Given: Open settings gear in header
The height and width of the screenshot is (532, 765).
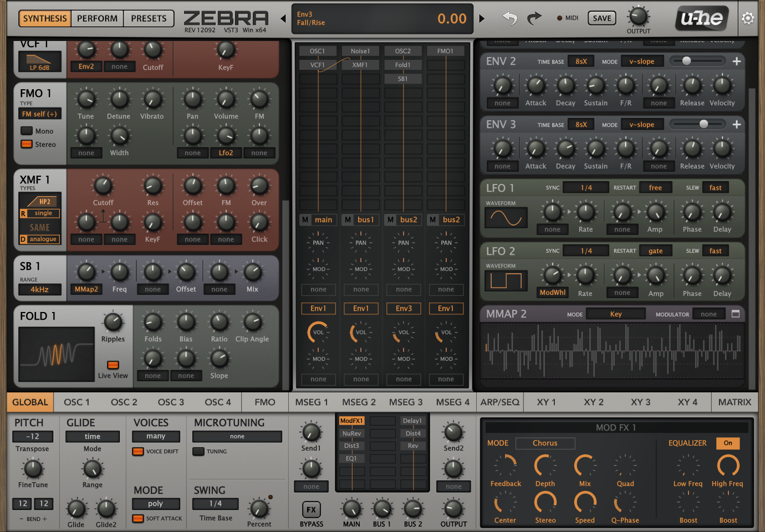Looking at the screenshot, I should pos(748,18).
